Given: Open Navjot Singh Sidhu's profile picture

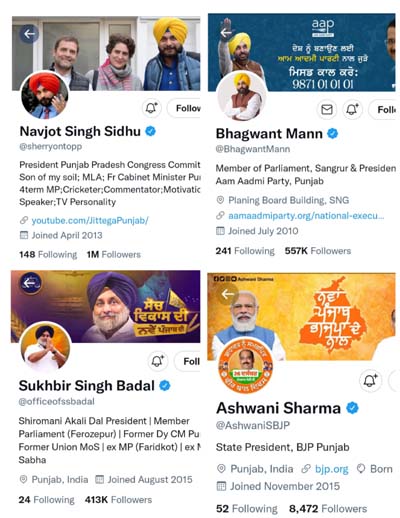Looking at the screenshot, I should tap(45, 96).
